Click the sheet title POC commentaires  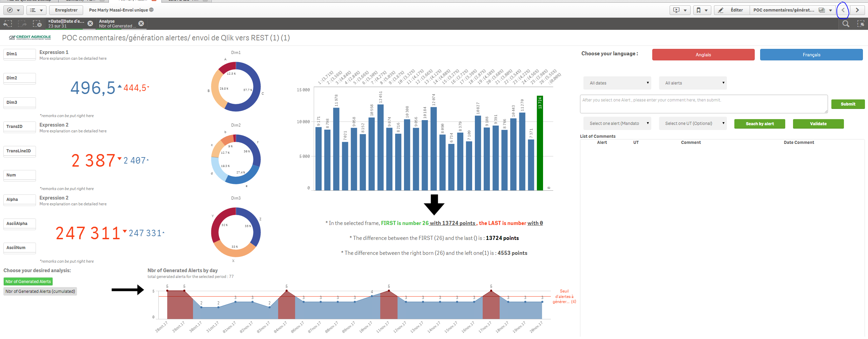click(x=176, y=38)
